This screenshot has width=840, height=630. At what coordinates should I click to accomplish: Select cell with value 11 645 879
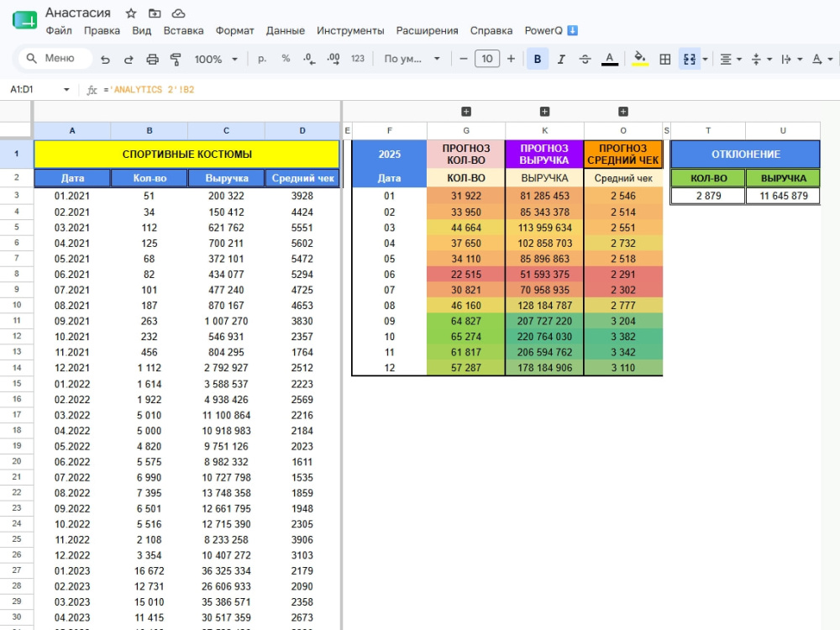[783, 196]
